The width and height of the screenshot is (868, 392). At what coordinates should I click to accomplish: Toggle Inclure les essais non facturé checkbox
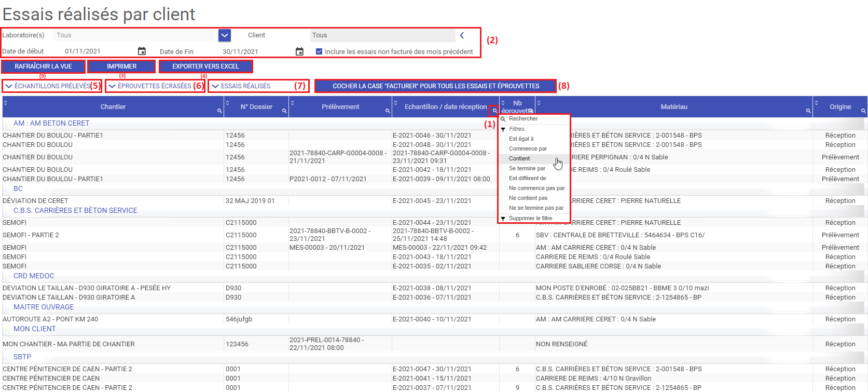click(x=319, y=51)
